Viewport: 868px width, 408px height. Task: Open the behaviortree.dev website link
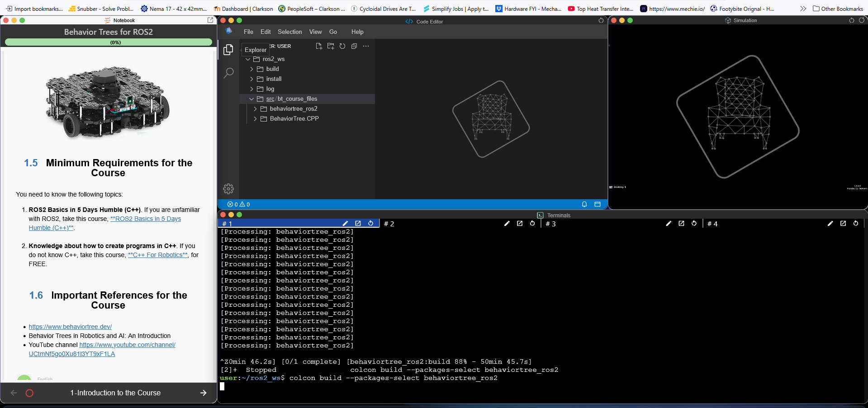pyautogui.click(x=70, y=327)
